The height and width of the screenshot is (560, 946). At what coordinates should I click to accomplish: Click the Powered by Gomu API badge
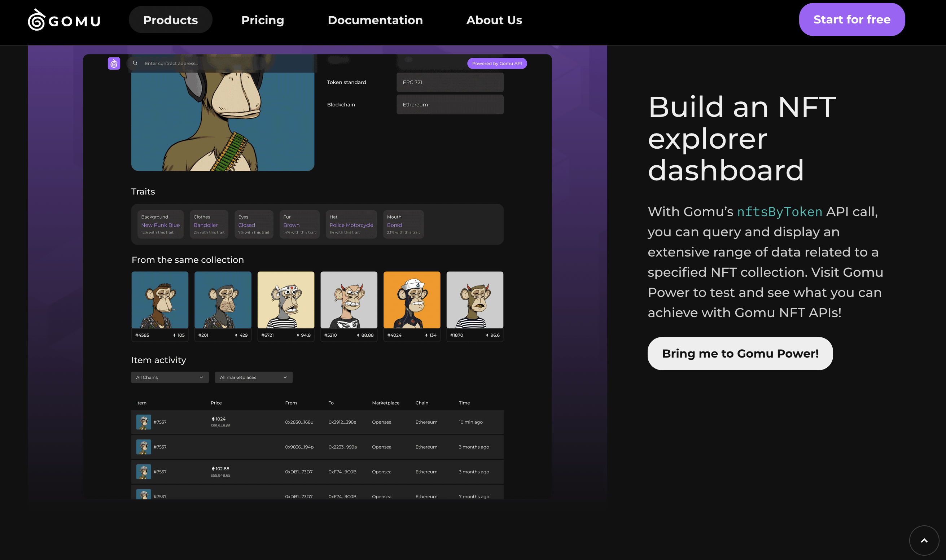497,64
